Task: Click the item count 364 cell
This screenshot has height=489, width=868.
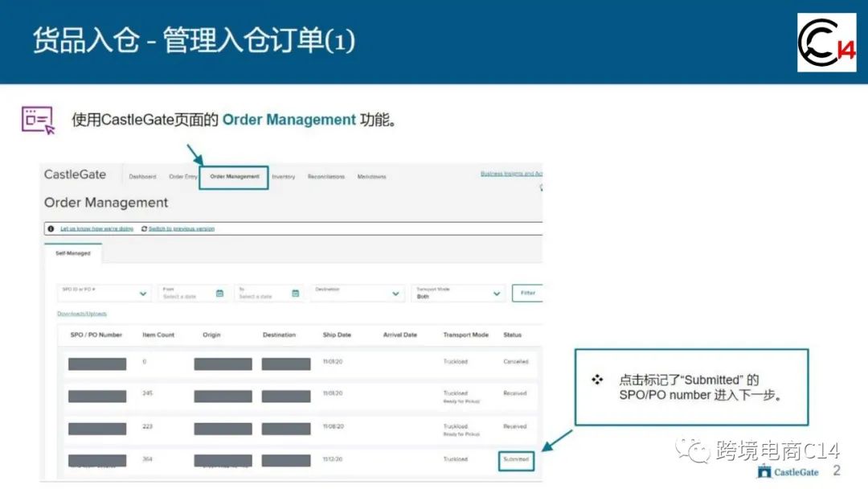Action: [x=147, y=459]
